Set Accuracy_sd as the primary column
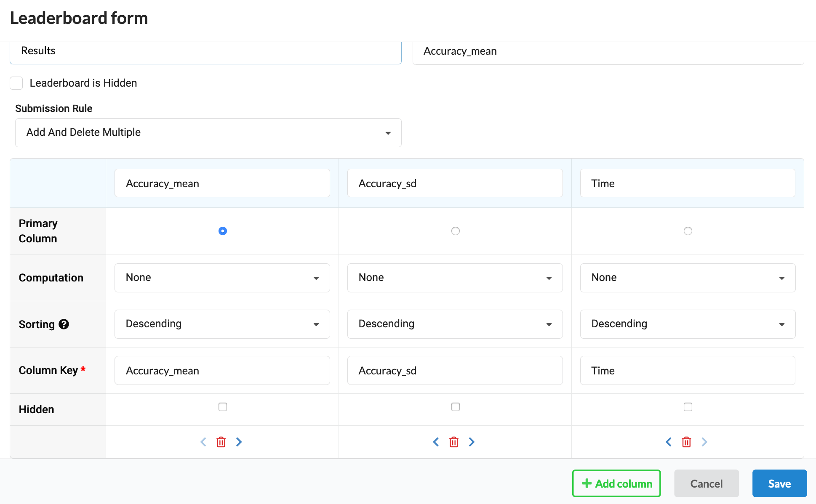 point(455,231)
